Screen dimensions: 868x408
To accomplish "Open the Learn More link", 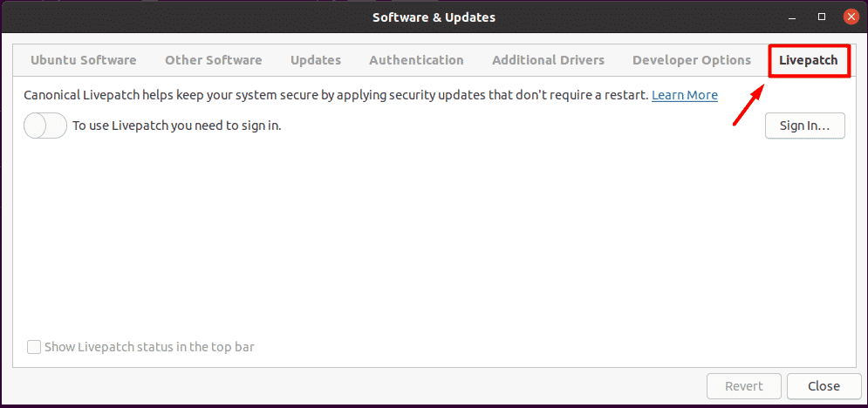I will (x=685, y=95).
